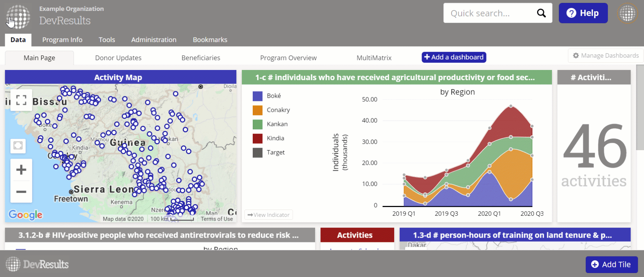
Task: Click the magnifying glass search icon
Action: pyautogui.click(x=541, y=13)
